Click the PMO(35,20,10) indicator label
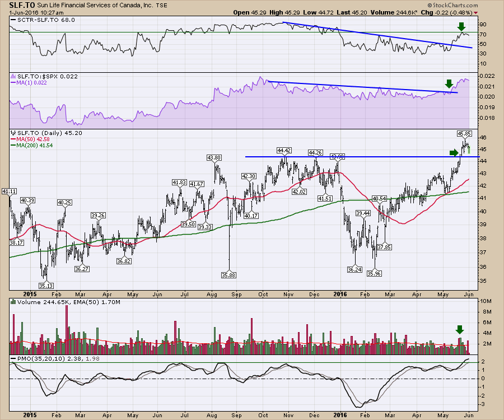504x420 pixels. 36,358
